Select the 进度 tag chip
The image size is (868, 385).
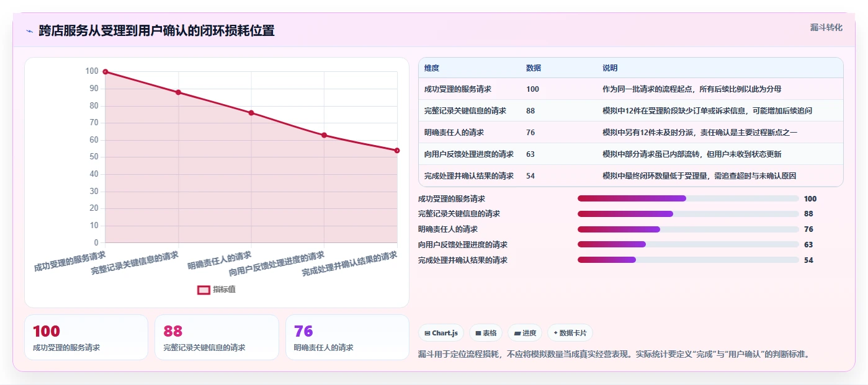tap(525, 333)
